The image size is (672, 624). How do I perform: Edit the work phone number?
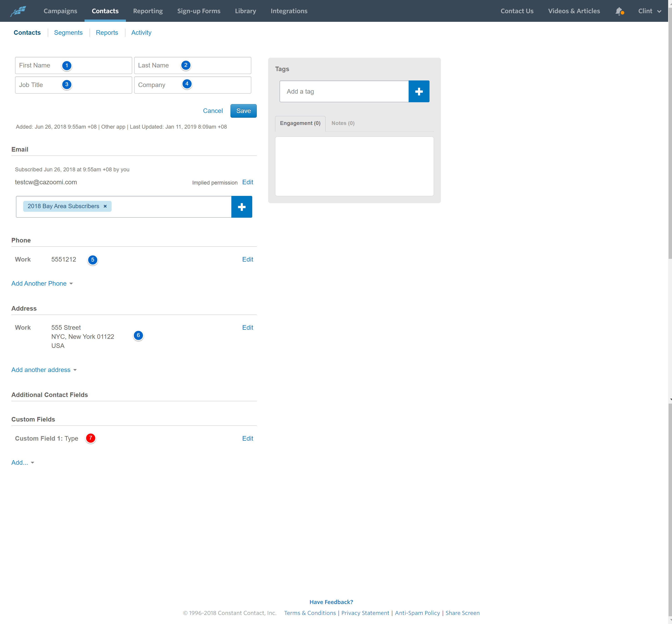(247, 259)
